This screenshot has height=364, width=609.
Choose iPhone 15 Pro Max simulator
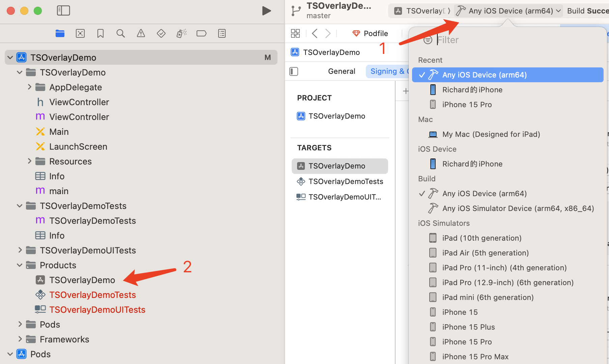[507, 357]
